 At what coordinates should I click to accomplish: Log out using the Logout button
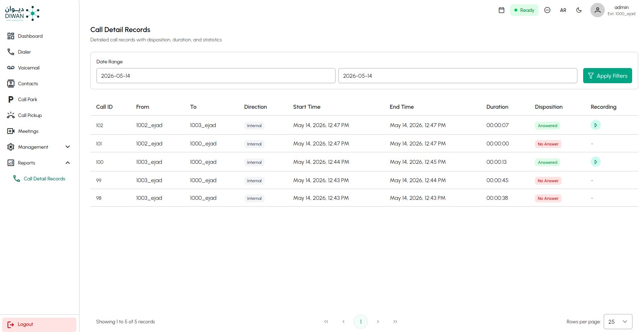click(39, 324)
